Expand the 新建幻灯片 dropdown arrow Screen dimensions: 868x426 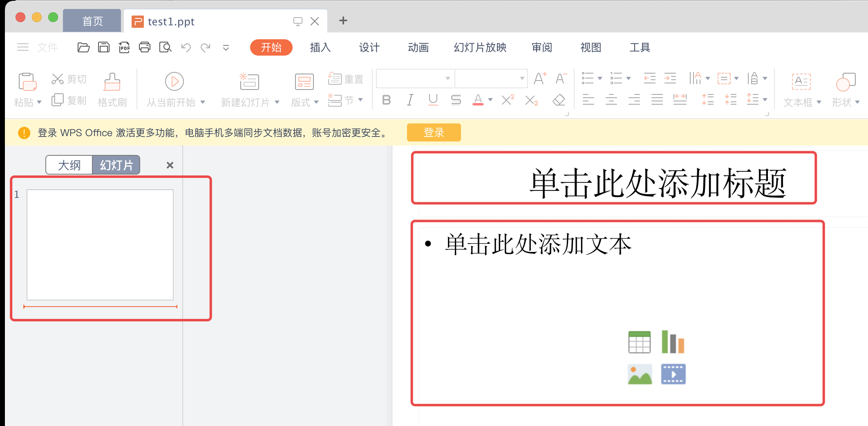click(277, 102)
